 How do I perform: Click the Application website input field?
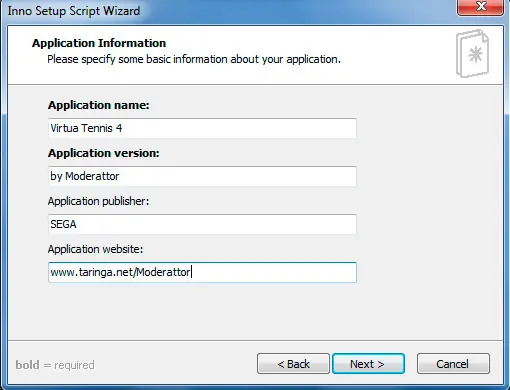pos(202,272)
